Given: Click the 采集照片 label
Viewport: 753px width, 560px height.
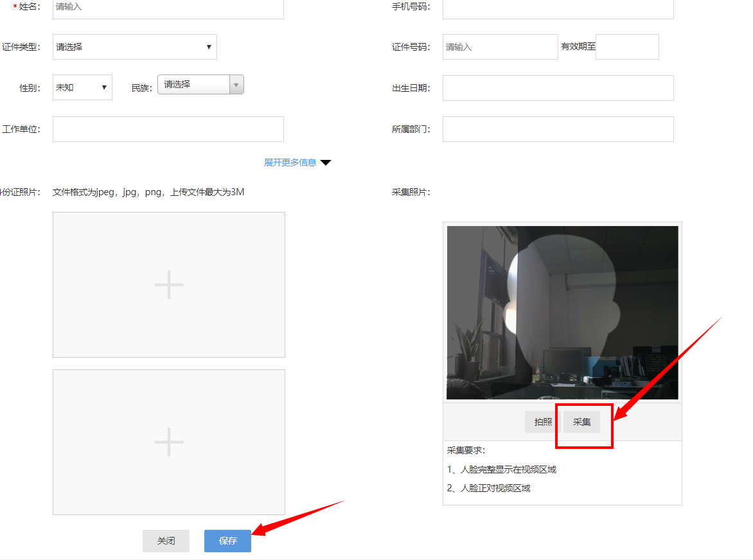Looking at the screenshot, I should pyautogui.click(x=411, y=192).
